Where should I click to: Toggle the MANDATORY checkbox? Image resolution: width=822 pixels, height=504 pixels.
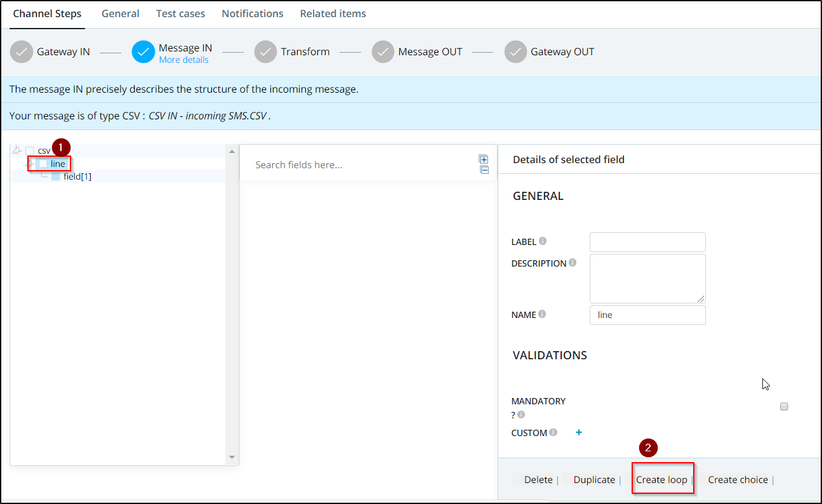(784, 406)
